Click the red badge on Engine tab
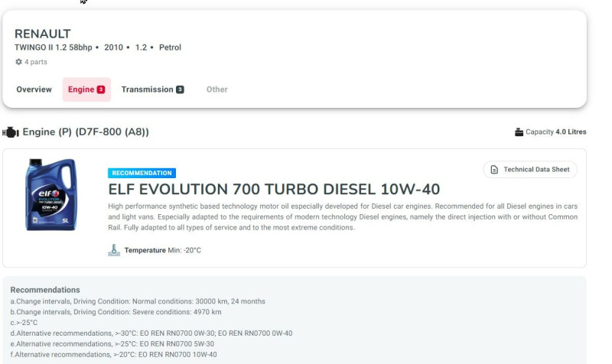This screenshot has height=364, width=612. pyautogui.click(x=101, y=89)
